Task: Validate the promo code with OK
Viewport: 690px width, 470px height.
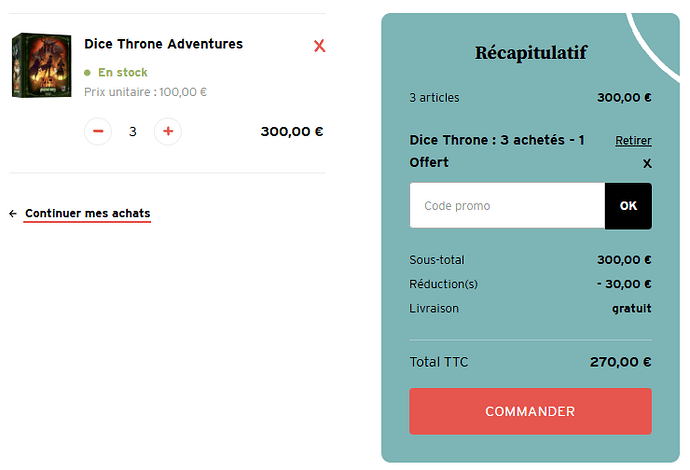Action: [628, 206]
